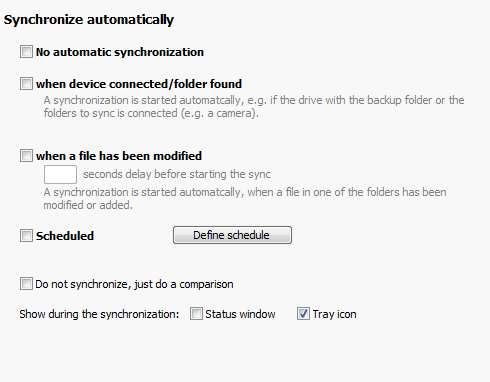
Task: Enable the when device connected/folder found checkbox
Action: tap(26, 83)
